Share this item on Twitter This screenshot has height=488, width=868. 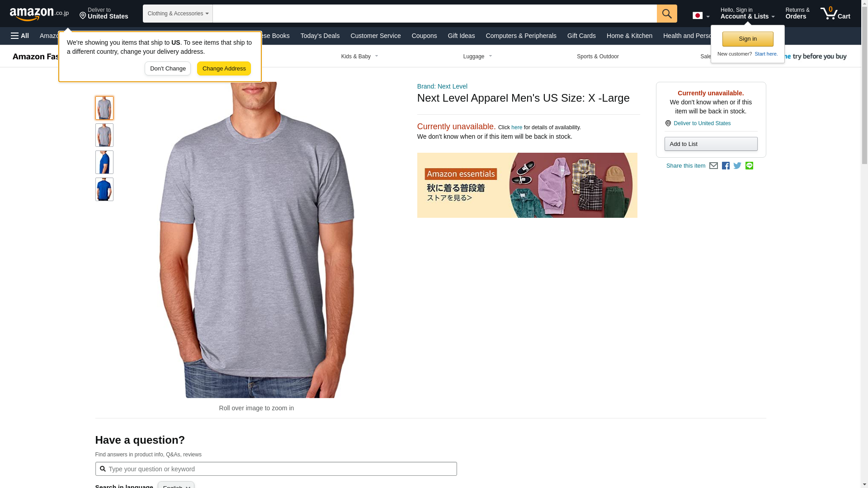pyautogui.click(x=737, y=166)
